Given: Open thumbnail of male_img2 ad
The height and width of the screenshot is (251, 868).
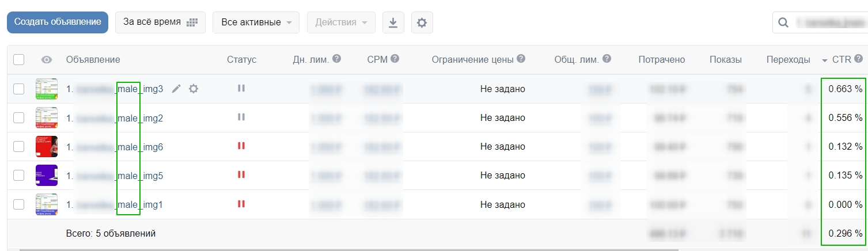Looking at the screenshot, I should pyautogui.click(x=47, y=117).
